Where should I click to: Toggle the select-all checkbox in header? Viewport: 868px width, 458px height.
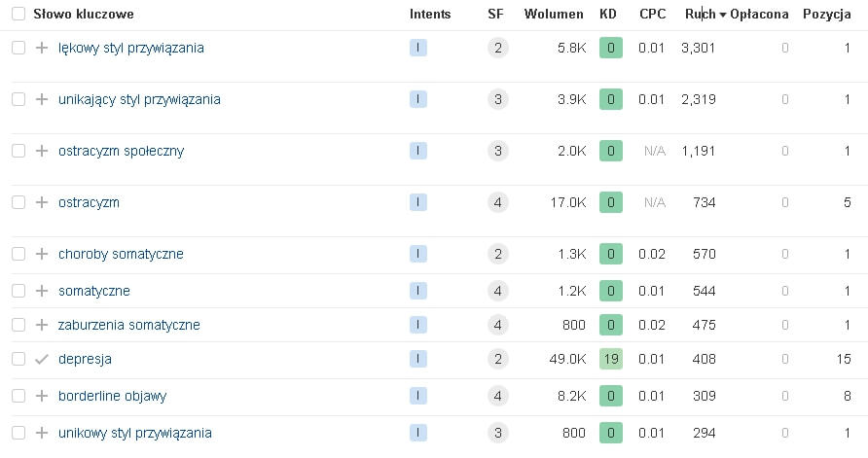tap(18, 15)
